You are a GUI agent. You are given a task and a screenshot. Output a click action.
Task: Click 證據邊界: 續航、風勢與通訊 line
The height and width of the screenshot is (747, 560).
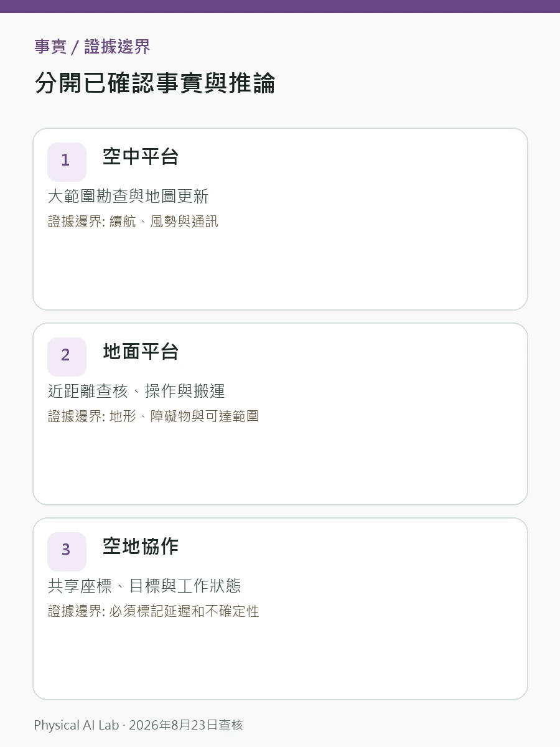coord(133,222)
